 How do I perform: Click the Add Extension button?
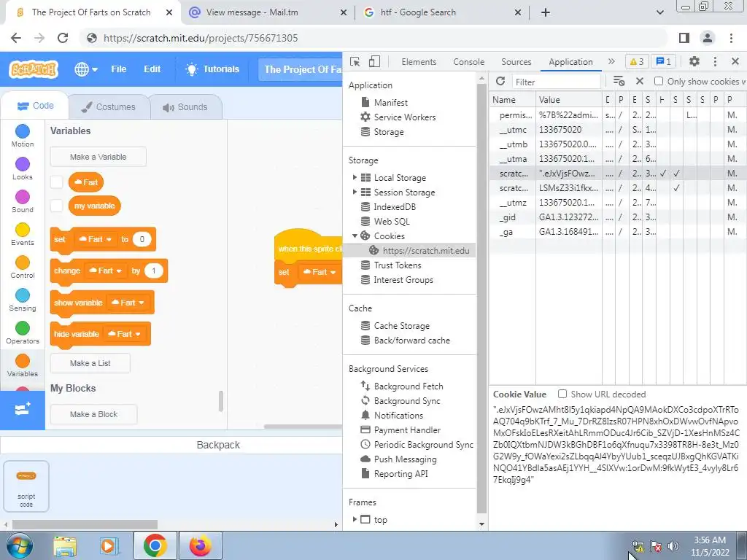[x=23, y=410]
